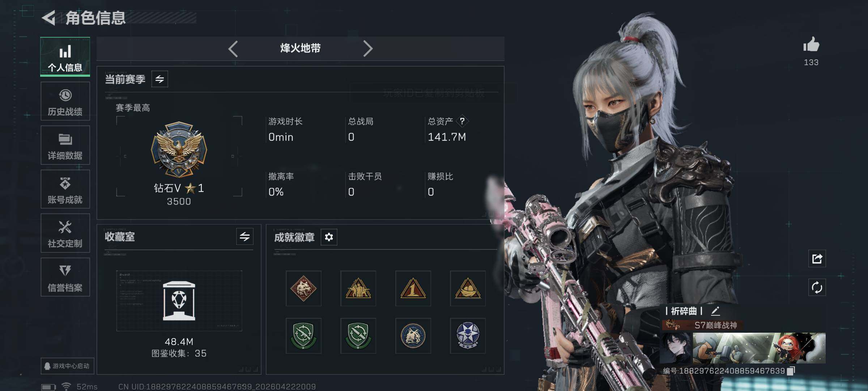Image resolution: width=868 pixels, height=391 pixels.
Task: Open the share profile icon
Action: pyautogui.click(x=817, y=258)
